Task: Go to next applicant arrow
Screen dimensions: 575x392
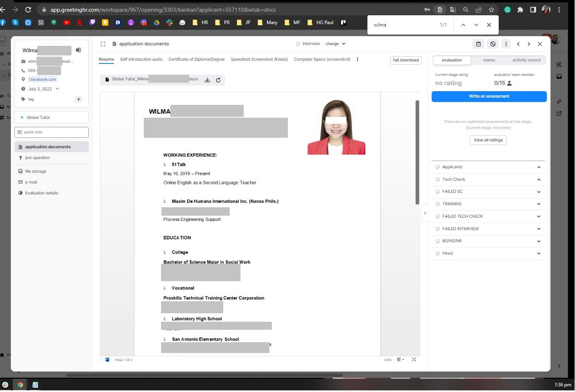Action: (529, 44)
